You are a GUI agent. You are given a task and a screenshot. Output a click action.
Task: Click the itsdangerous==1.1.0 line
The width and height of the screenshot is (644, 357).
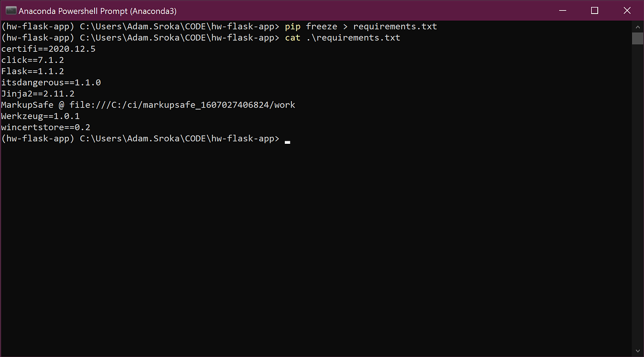pyautogui.click(x=50, y=82)
